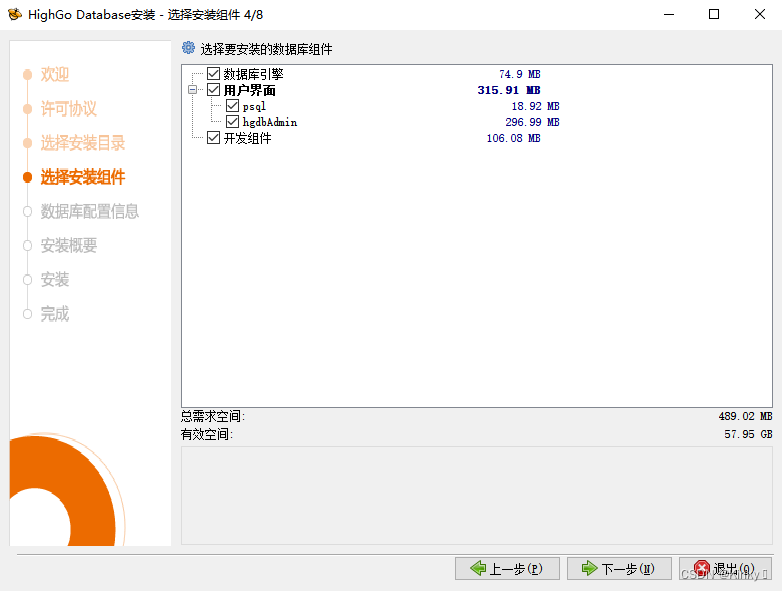This screenshot has width=782, height=591.
Task: Click the 数据库配置信息 step in sidebar
Action: (x=90, y=211)
